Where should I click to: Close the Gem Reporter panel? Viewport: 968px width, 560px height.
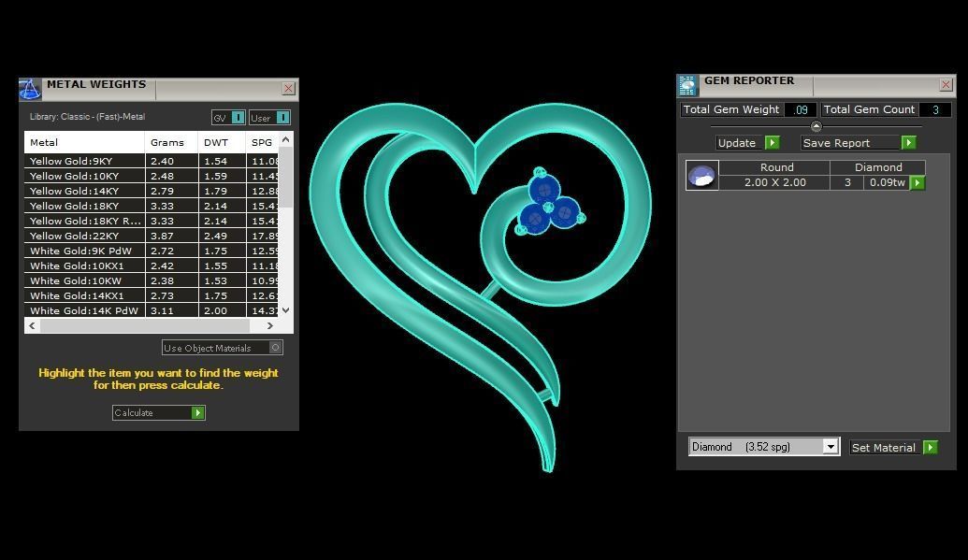pyautogui.click(x=946, y=84)
